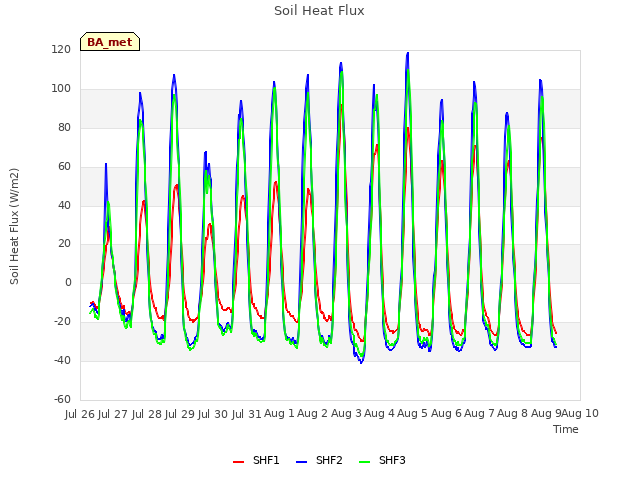Click the Time x-axis label
The width and height of the screenshot is (640, 480).
[565, 429]
